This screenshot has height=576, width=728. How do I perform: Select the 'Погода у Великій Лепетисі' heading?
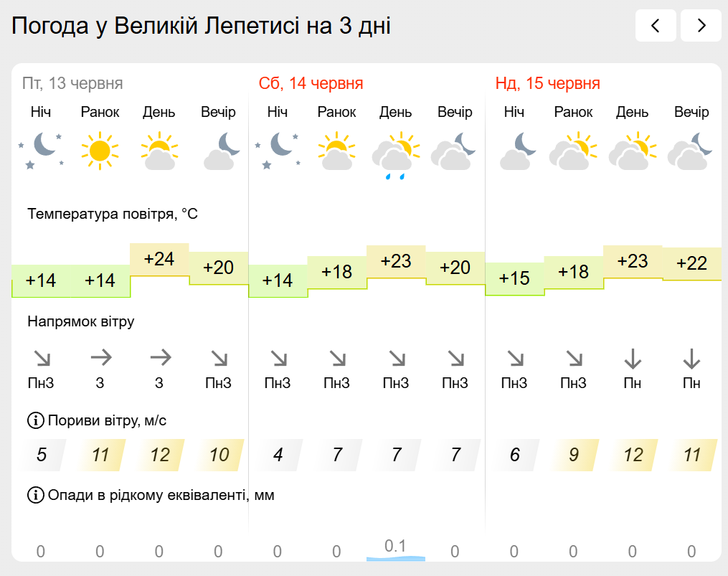[x=156, y=26]
